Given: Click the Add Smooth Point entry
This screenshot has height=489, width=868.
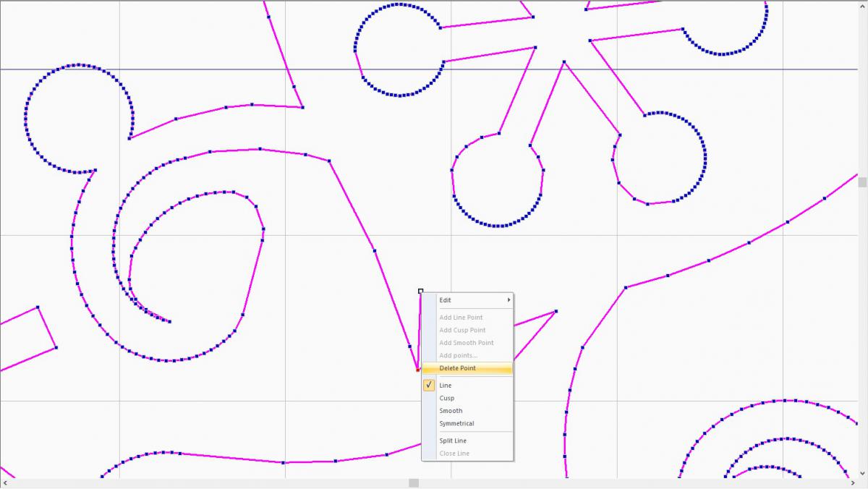Looking at the screenshot, I should (467, 343).
